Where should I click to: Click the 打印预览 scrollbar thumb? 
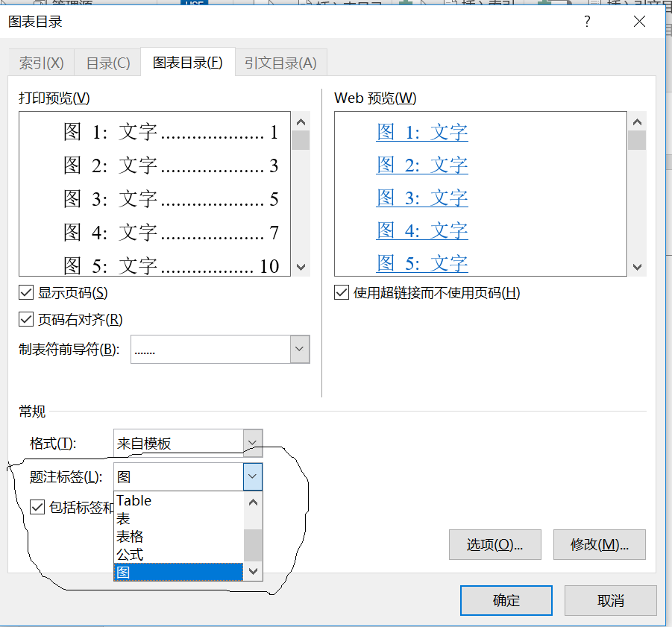pyautogui.click(x=301, y=140)
